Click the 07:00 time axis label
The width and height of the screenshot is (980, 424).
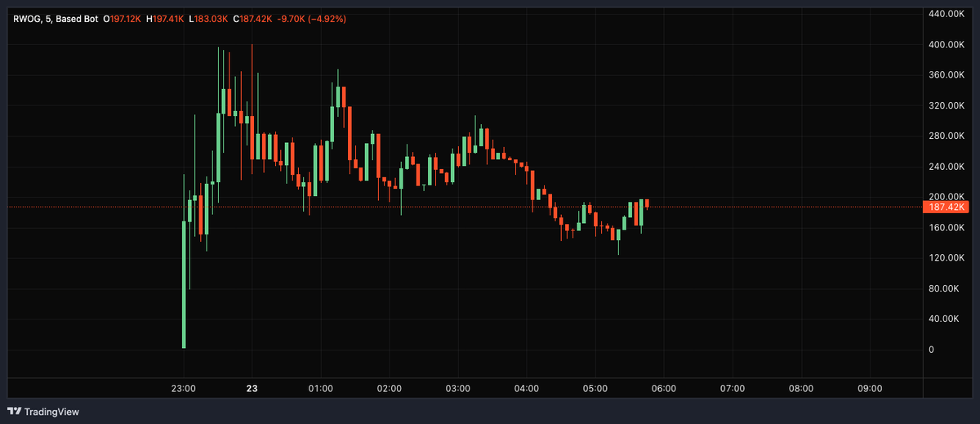pyautogui.click(x=732, y=389)
